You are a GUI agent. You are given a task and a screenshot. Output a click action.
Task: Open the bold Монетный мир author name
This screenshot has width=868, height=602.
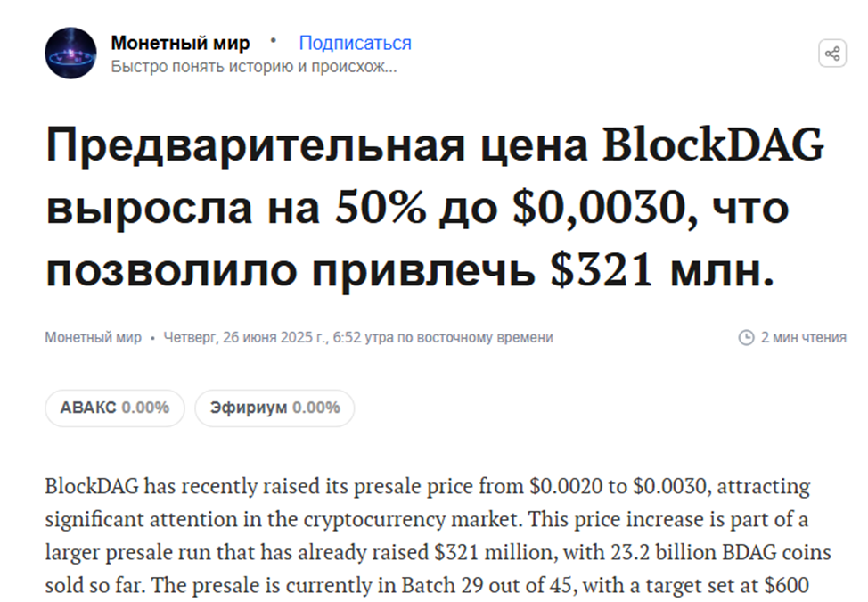coord(181,43)
